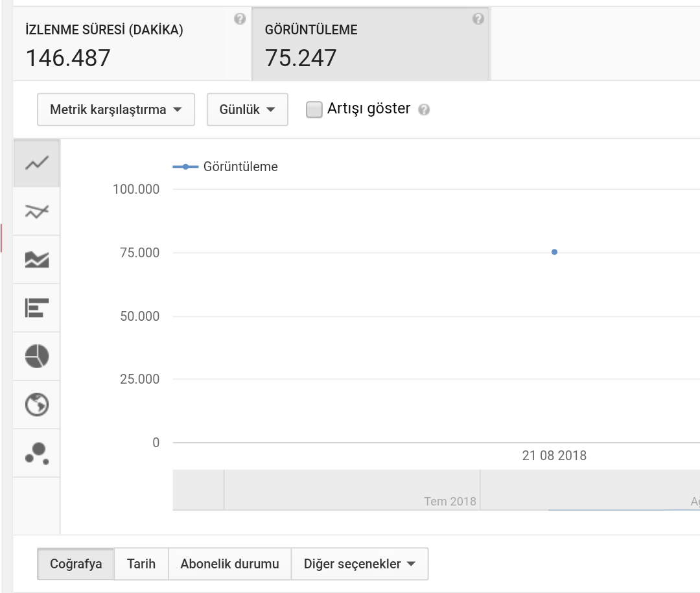
Task: Select the multi-line comparison chart icon
Action: pos(36,211)
